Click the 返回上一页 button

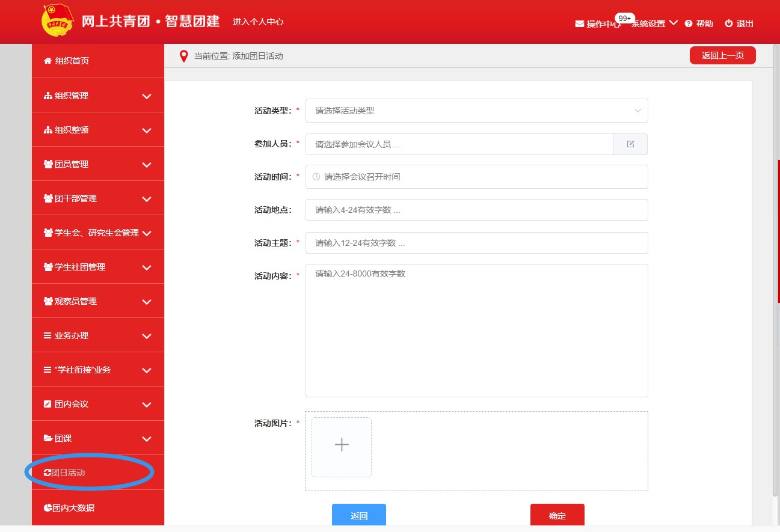tap(722, 55)
